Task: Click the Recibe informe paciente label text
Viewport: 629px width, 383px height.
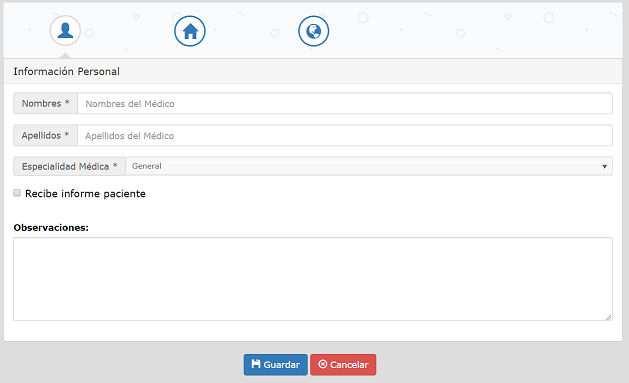Action: click(85, 194)
